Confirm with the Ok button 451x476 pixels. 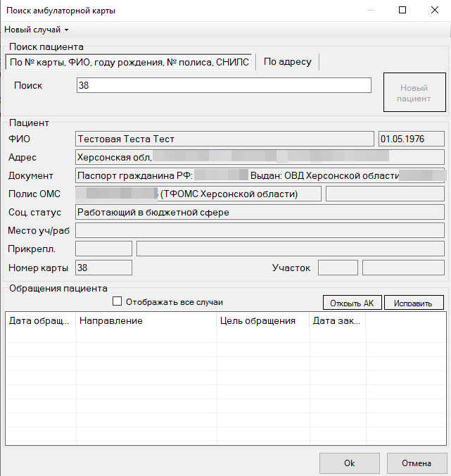pos(349,463)
